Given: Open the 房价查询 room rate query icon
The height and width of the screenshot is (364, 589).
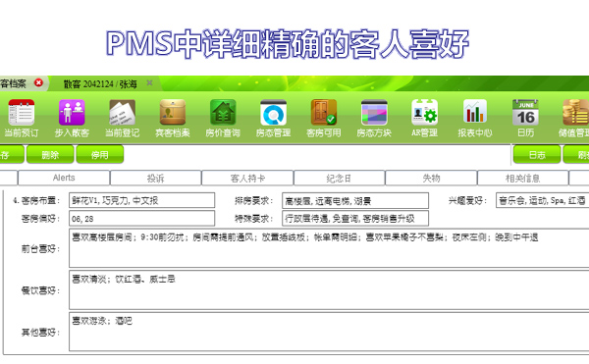Looking at the screenshot, I should 223,113.
